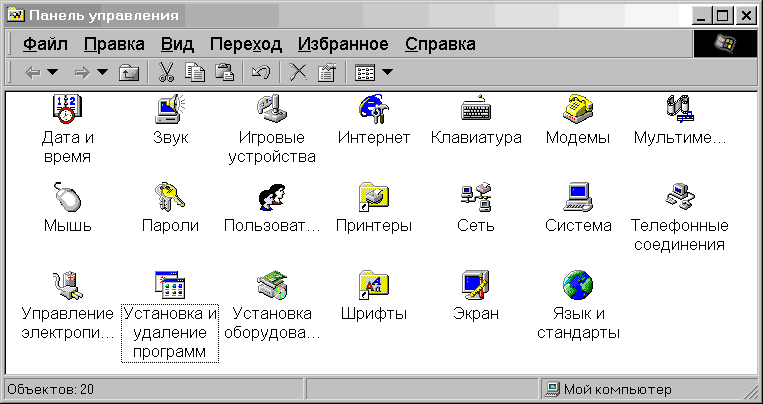Click the Views toolbar button
The image size is (763, 404).
(364, 73)
